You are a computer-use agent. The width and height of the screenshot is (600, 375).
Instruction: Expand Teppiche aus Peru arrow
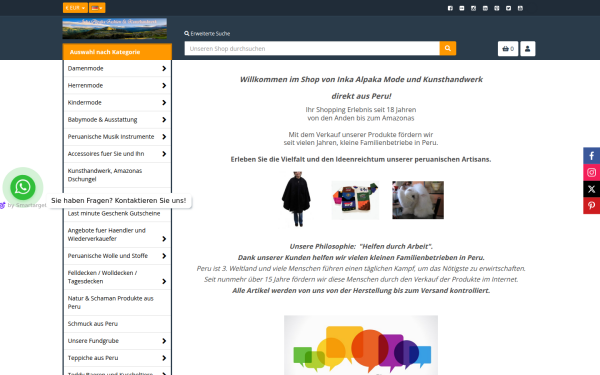coord(164,358)
